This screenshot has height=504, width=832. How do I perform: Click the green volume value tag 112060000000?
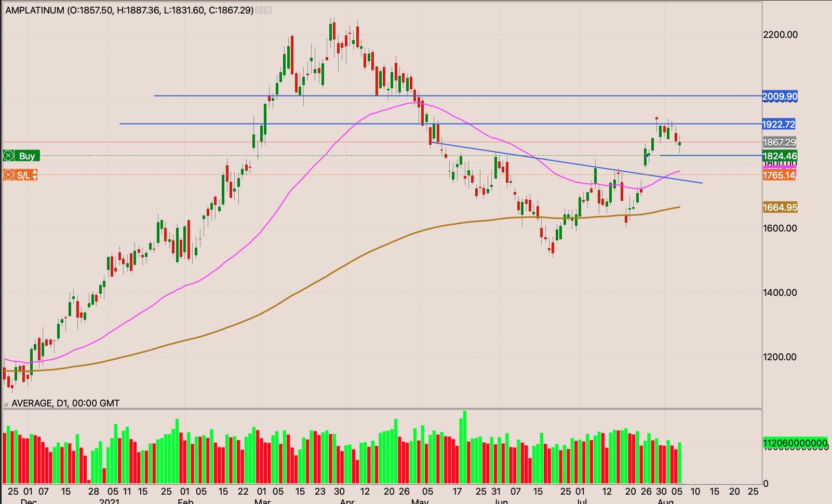795,443
